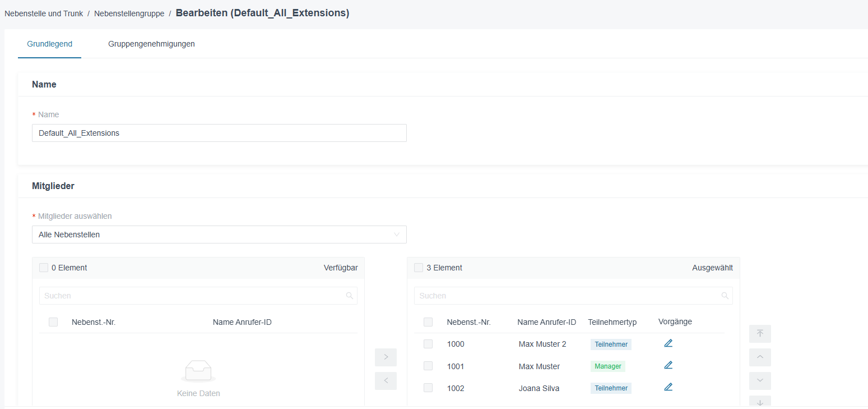Edit extension 1000 Max Muster 2
868x409 pixels.
coord(668,343)
